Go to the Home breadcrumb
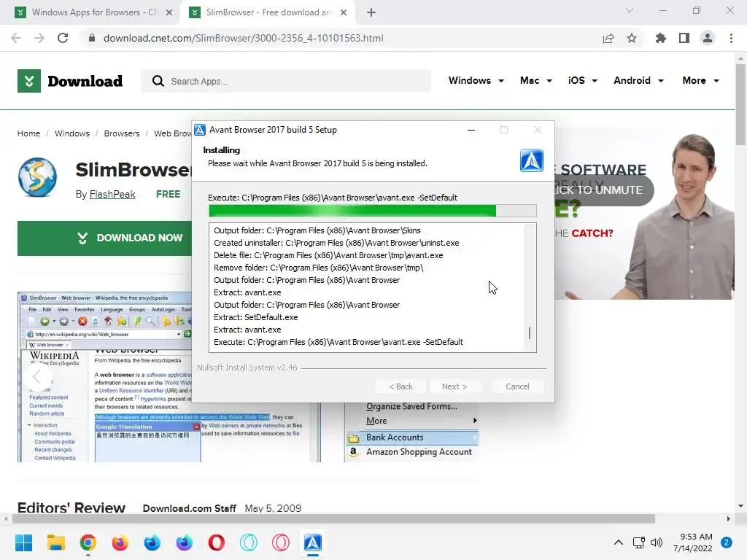 pyautogui.click(x=28, y=133)
